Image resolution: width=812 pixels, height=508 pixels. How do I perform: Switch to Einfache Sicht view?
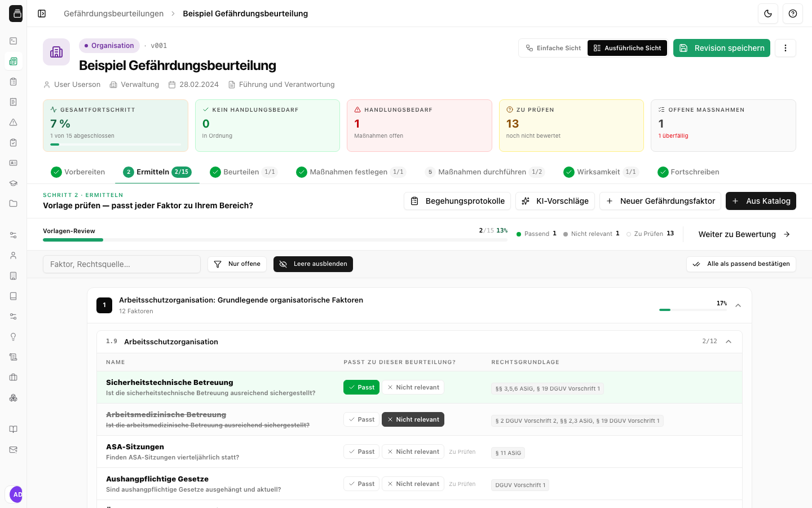click(553, 48)
